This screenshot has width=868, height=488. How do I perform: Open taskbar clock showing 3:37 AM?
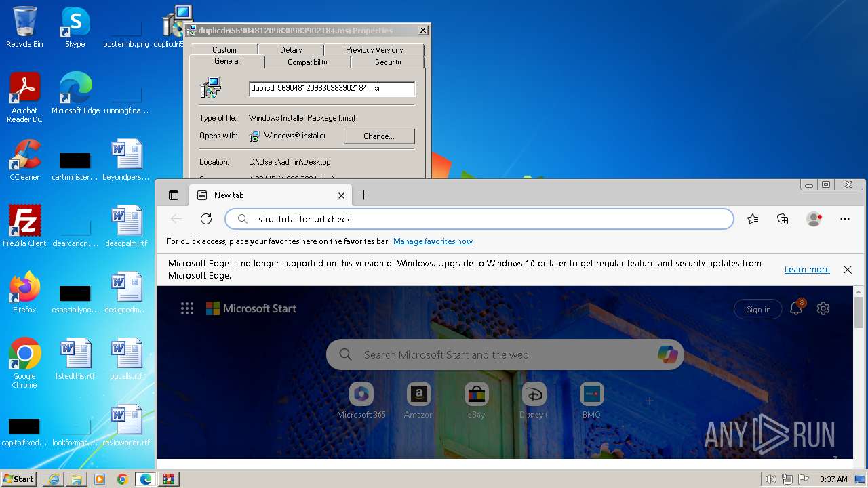[833, 479]
